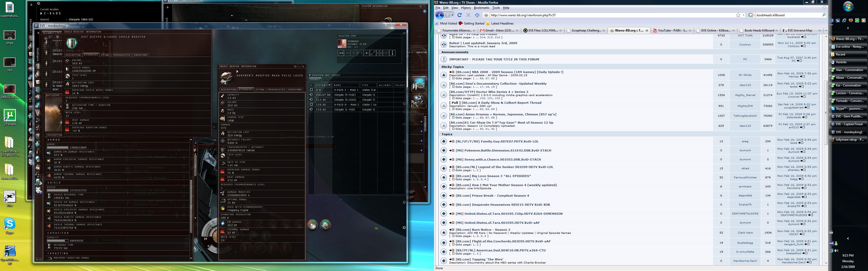Select overview row H-PA29 V - Moon 1 icon

[x=311, y=90]
